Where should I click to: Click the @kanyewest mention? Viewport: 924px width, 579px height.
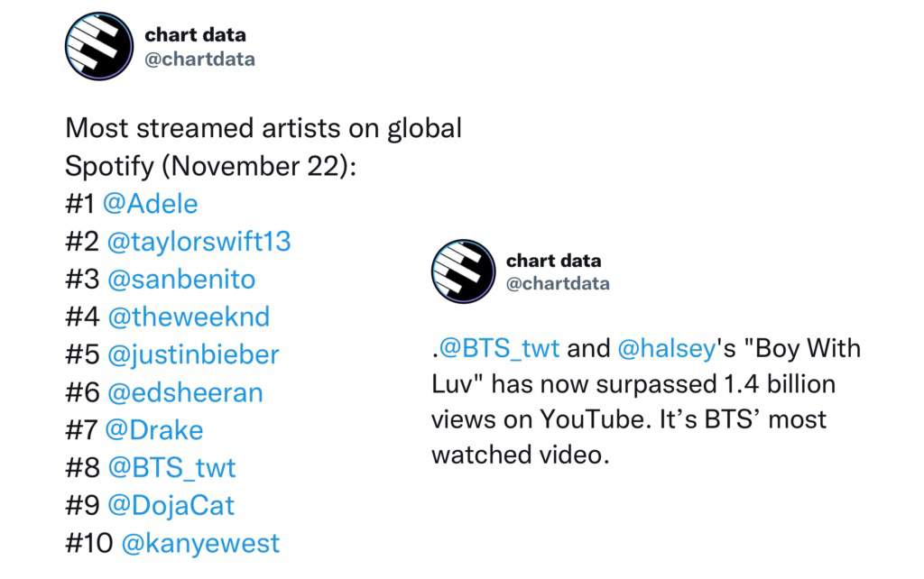[200, 543]
